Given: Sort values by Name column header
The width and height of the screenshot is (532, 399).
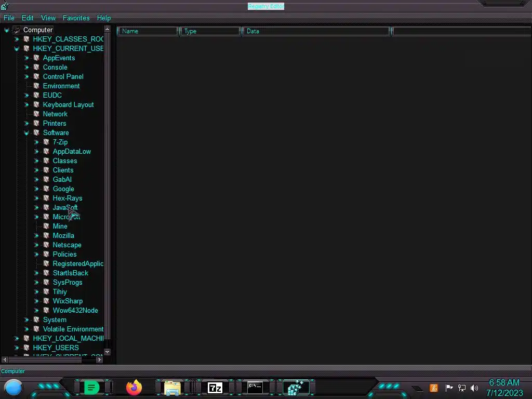Looking at the screenshot, I should pyautogui.click(x=148, y=31).
